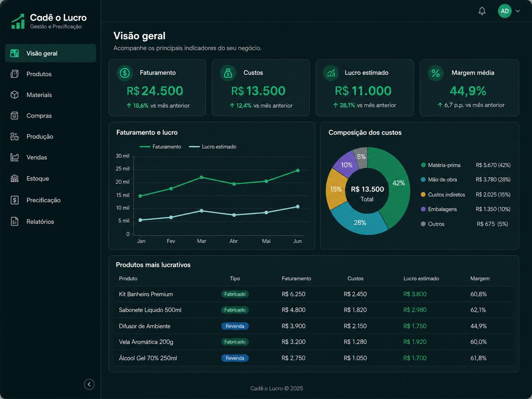Open notifications bell
This screenshot has height=399, width=532.
click(x=482, y=11)
